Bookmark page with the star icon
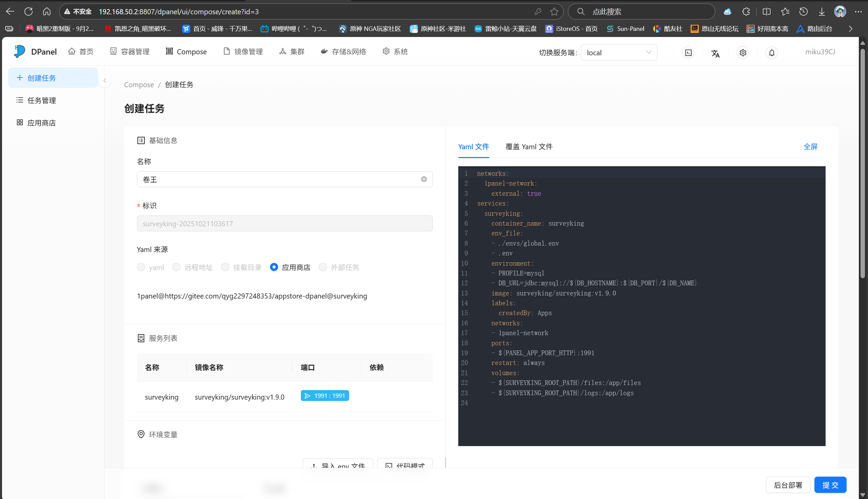The image size is (868, 499). coord(554,12)
